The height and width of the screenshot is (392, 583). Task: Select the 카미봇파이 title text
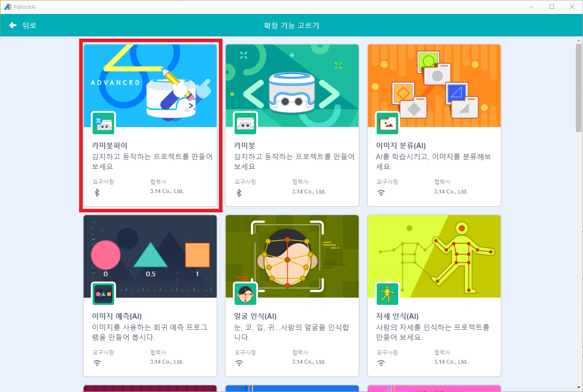[x=110, y=145]
